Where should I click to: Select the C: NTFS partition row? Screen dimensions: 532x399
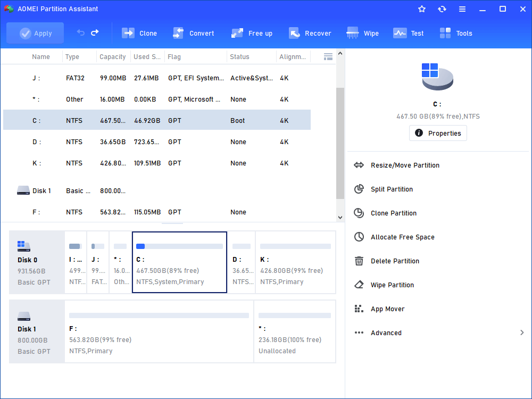tap(157, 120)
